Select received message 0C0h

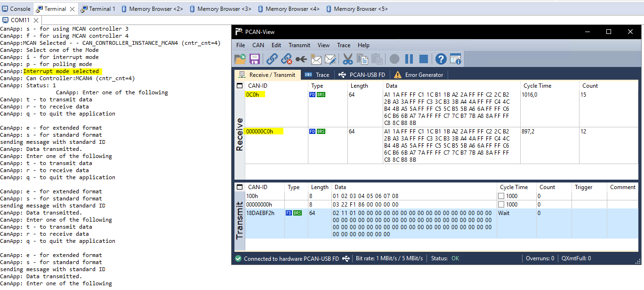[442, 108]
